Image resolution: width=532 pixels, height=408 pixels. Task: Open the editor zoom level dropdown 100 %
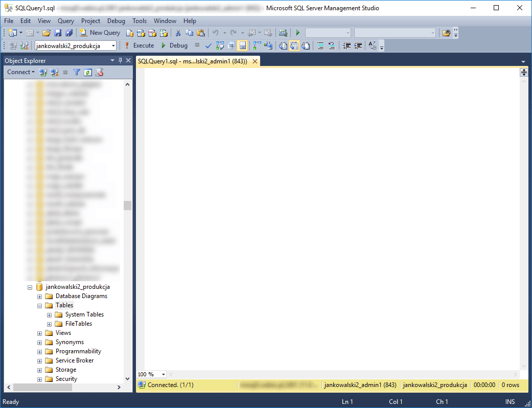coord(164,374)
